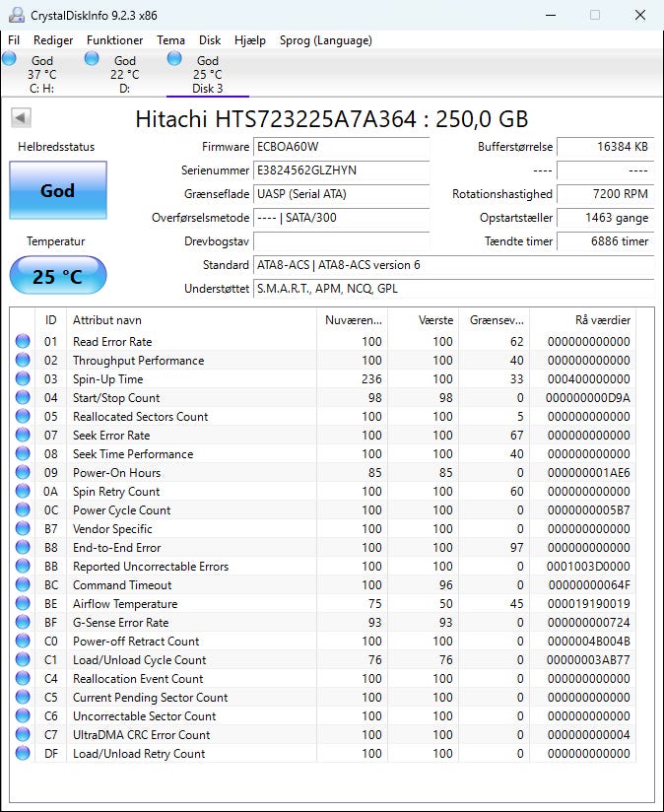Select the D: disk status orb
This screenshot has height=812, width=664.
[92, 59]
